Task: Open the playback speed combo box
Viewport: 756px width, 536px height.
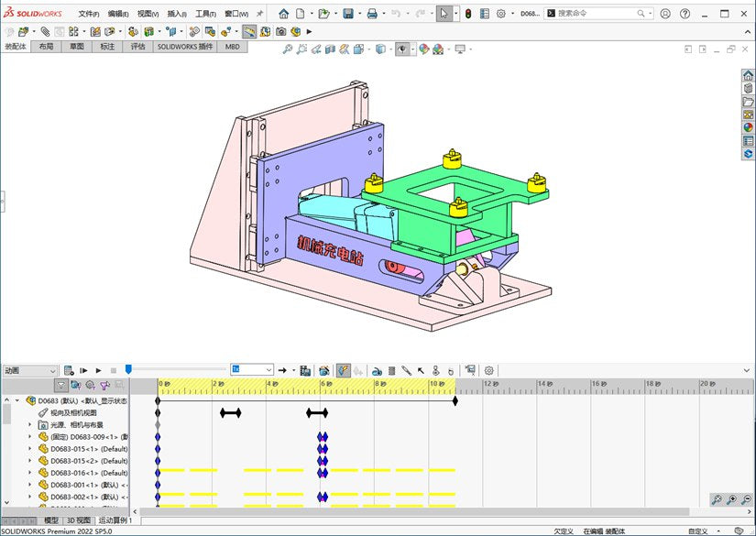Action: point(252,370)
